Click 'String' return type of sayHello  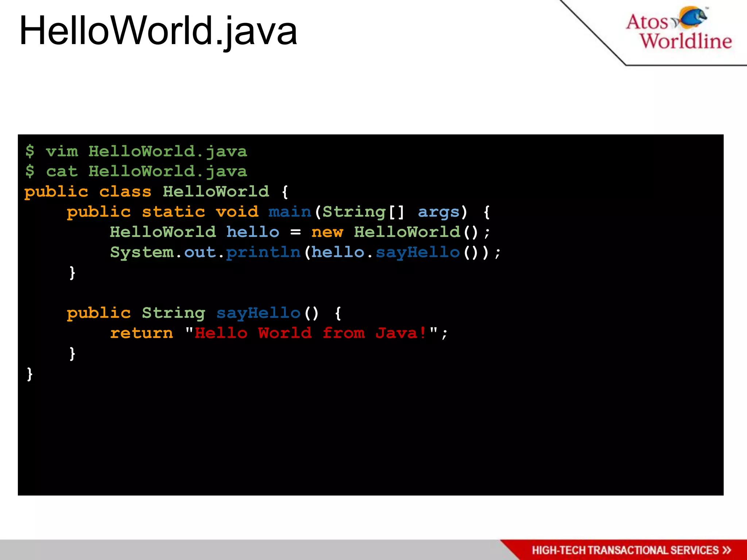tap(174, 313)
